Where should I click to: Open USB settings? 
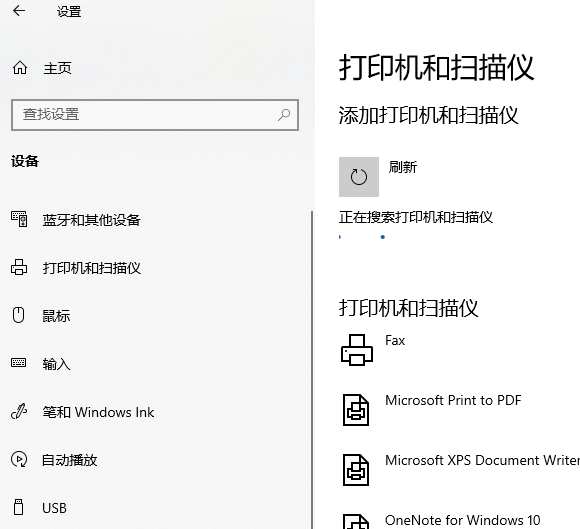coord(54,508)
